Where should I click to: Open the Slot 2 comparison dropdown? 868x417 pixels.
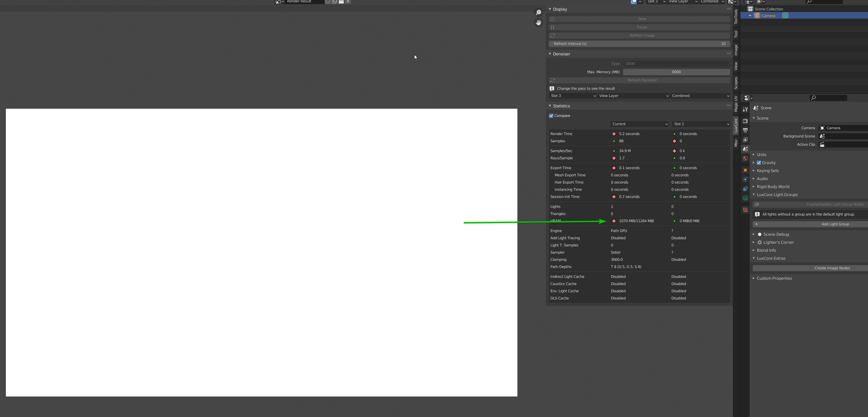(701, 124)
